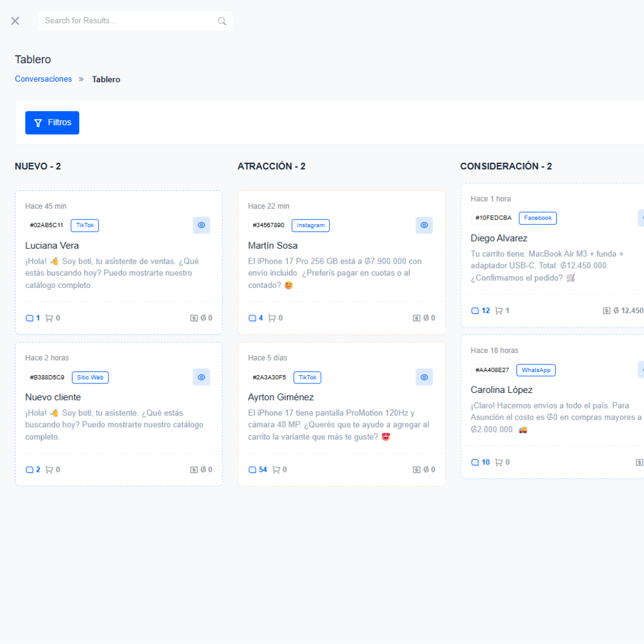Open the Filtros filter button
This screenshot has width=644, height=644.
point(52,123)
